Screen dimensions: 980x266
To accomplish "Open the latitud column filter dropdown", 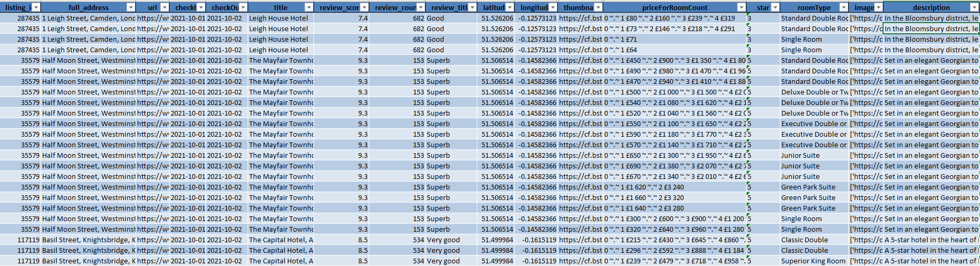I will coord(509,7).
